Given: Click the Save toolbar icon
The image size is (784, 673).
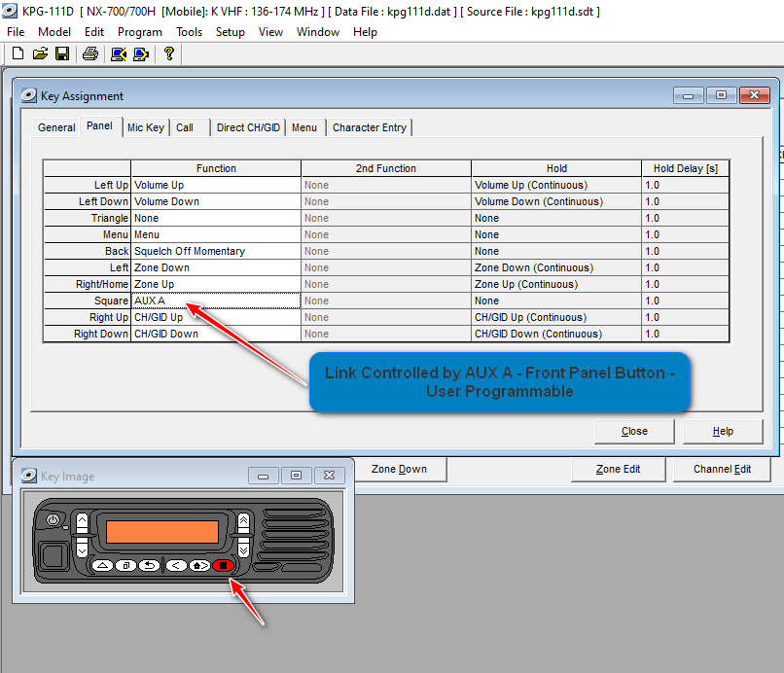Looking at the screenshot, I should pos(61,53).
